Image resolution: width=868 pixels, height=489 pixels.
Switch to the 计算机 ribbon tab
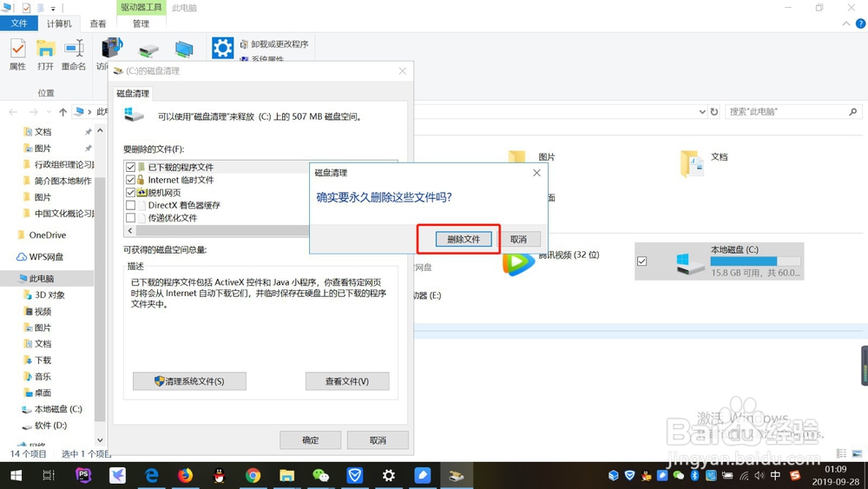[59, 23]
